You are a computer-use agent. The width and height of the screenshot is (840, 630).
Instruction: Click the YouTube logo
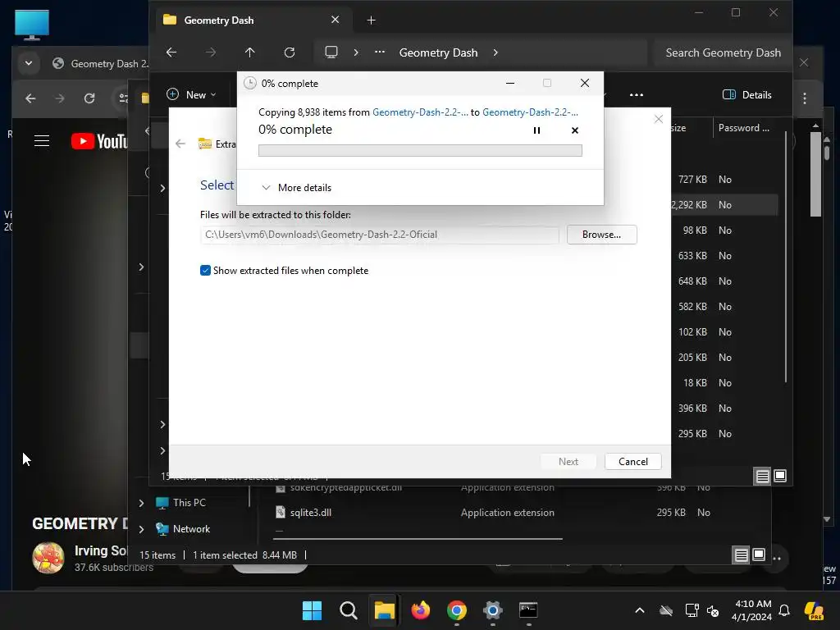[x=99, y=141]
